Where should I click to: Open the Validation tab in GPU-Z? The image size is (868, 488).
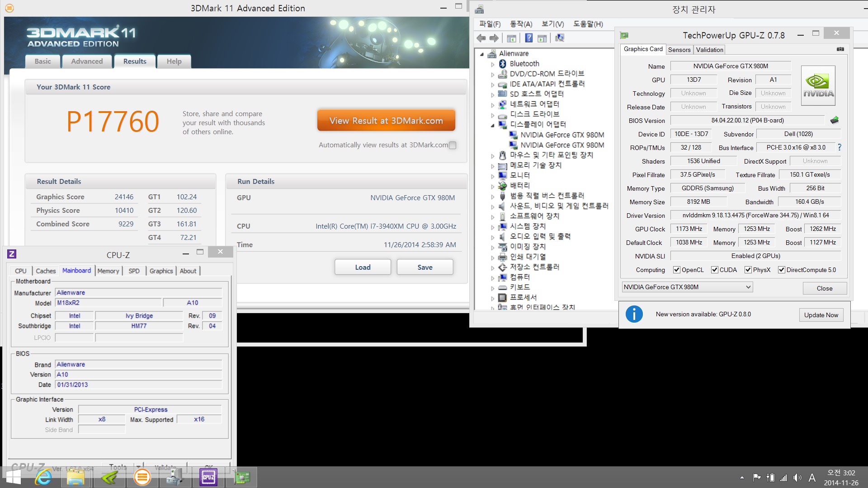(x=709, y=50)
